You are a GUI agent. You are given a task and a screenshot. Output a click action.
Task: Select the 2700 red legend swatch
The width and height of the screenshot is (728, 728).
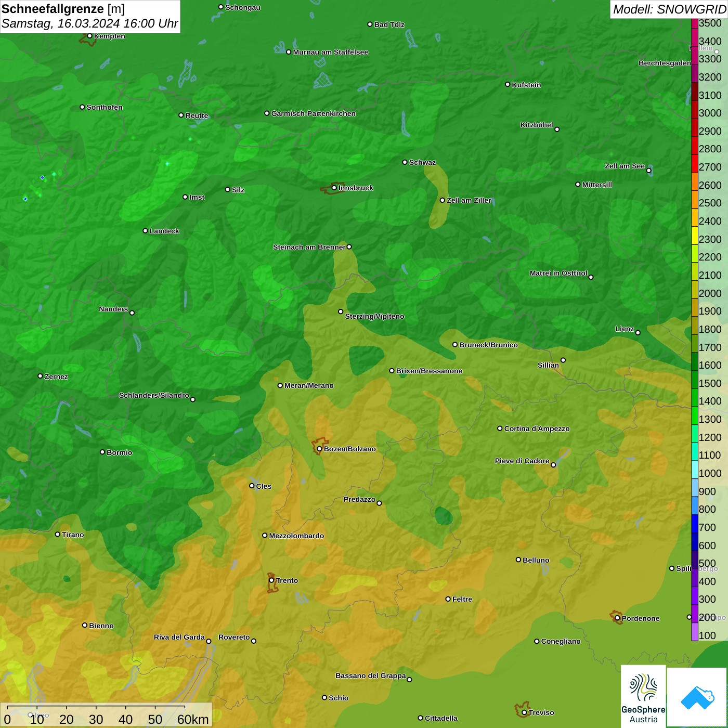695,163
